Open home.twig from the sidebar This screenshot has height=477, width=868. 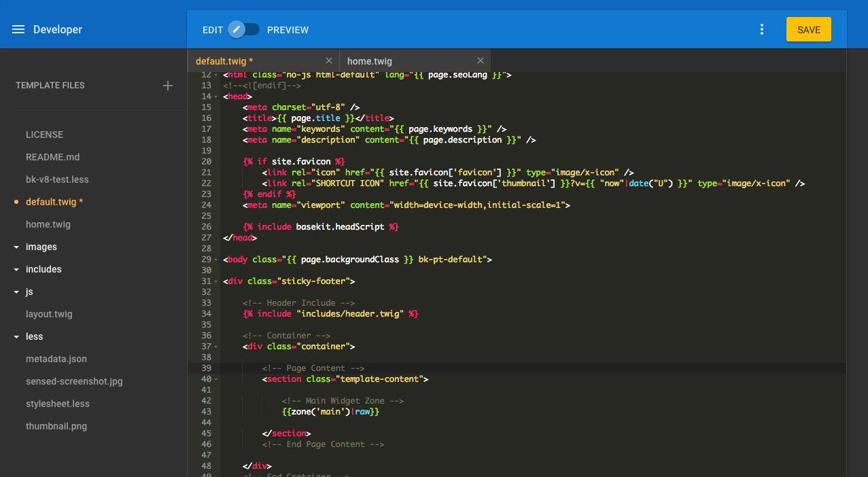click(48, 224)
